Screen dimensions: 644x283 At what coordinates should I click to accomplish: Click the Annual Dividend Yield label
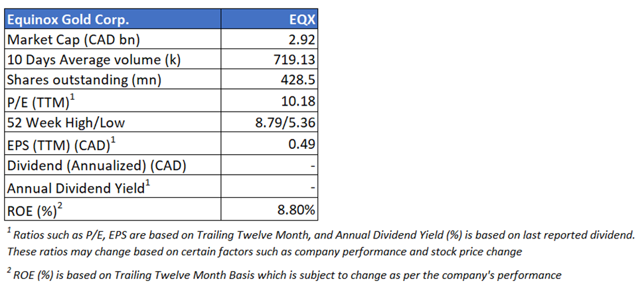pyautogui.click(x=76, y=188)
